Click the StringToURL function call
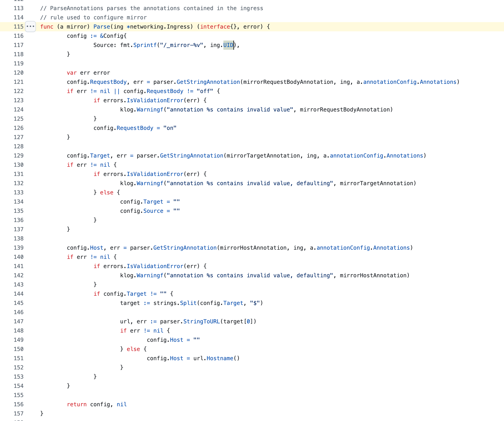This screenshot has width=504, height=421. [x=201, y=321]
